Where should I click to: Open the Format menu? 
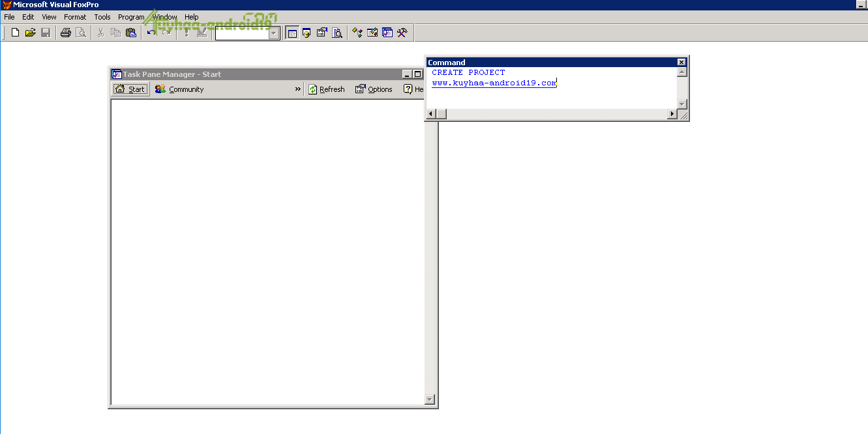click(75, 17)
